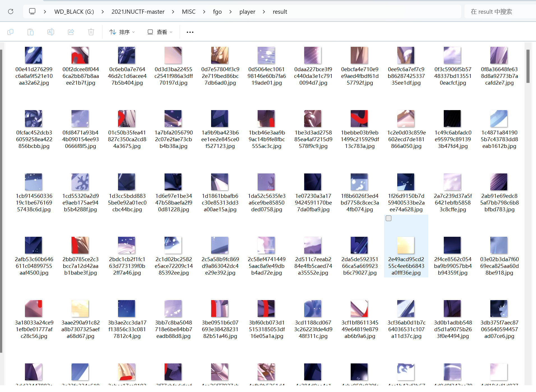
Task: Expand chevron after WD_BLACK (G:)
Action: (103, 11)
